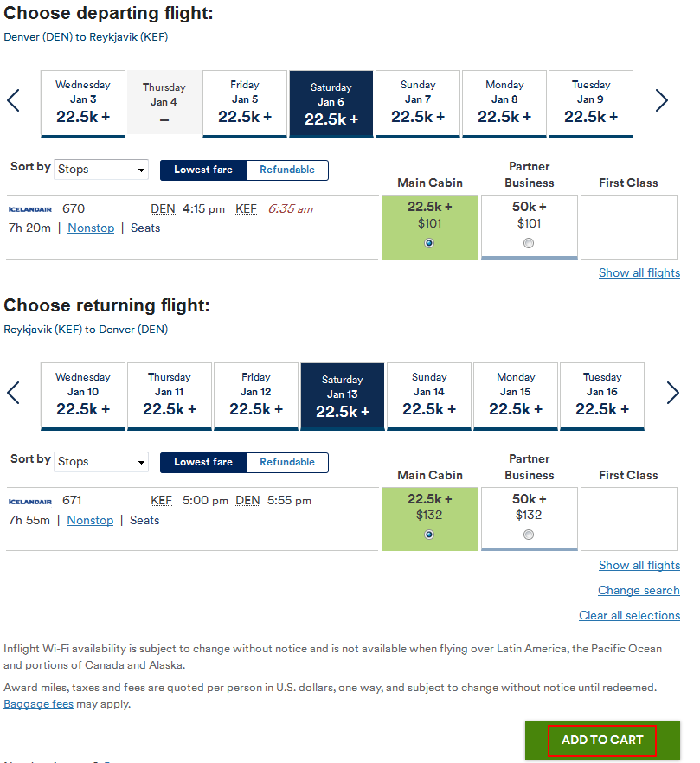Screen dimensions: 700x763
Task: Click next dates arrow for departing flight
Action: 661,100
